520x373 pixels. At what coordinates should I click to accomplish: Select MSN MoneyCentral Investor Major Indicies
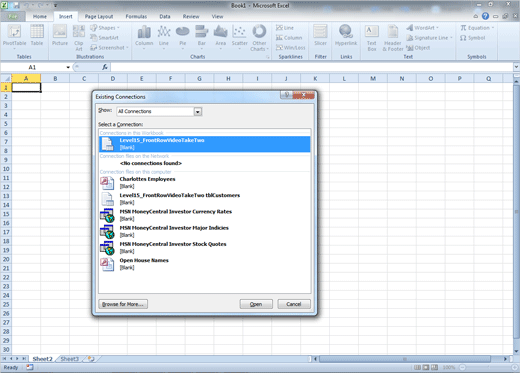[x=205, y=231]
